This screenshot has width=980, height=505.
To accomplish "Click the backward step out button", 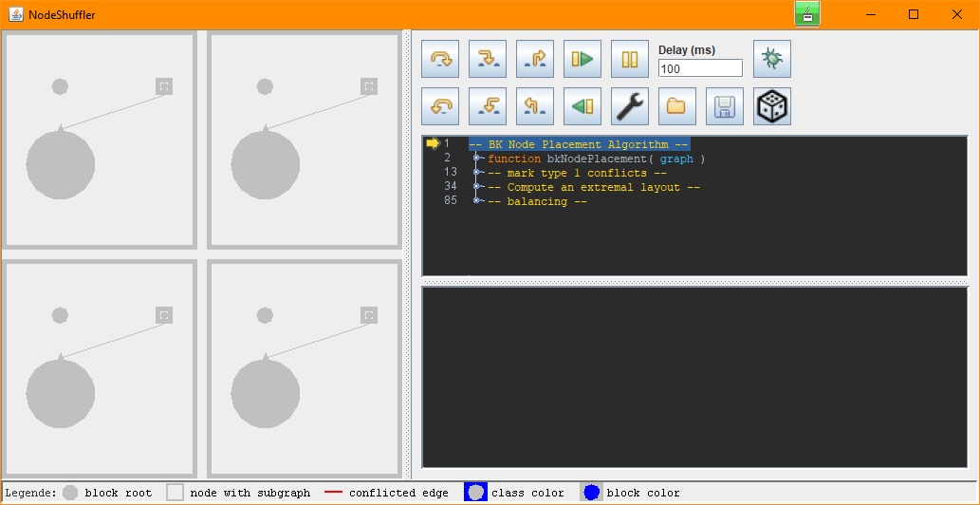I will tap(535, 106).
